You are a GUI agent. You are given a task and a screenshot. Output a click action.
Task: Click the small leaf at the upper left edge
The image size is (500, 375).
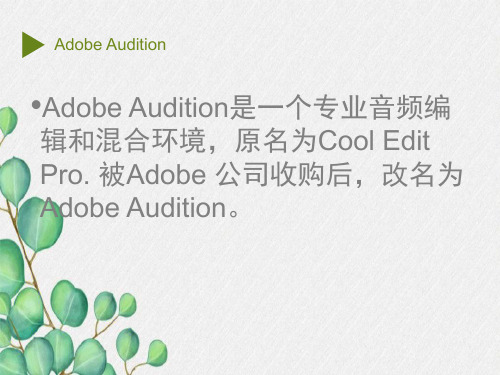[7, 121]
